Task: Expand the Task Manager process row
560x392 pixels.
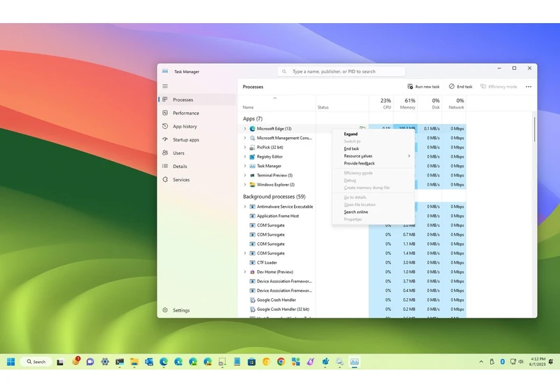Action: 244,166
